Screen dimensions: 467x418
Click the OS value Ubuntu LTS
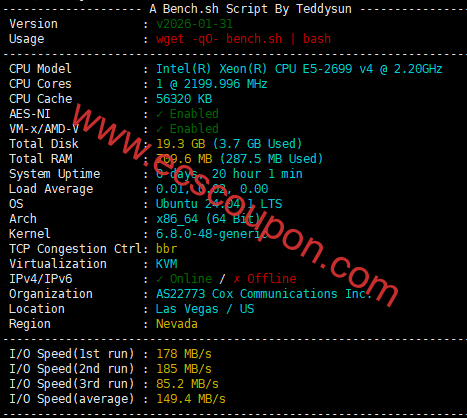[x=219, y=204]
